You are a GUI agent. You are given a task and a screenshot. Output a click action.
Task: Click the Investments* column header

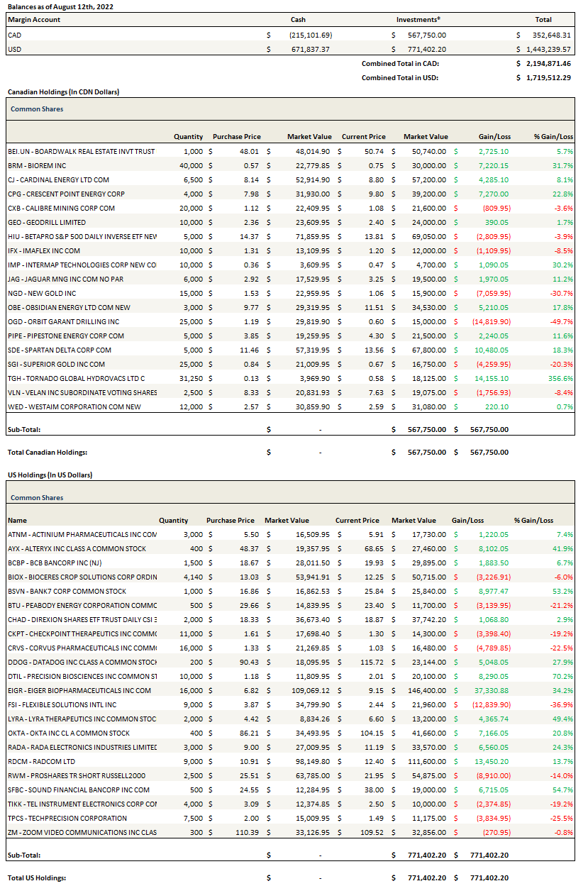[x=418, y=20]
